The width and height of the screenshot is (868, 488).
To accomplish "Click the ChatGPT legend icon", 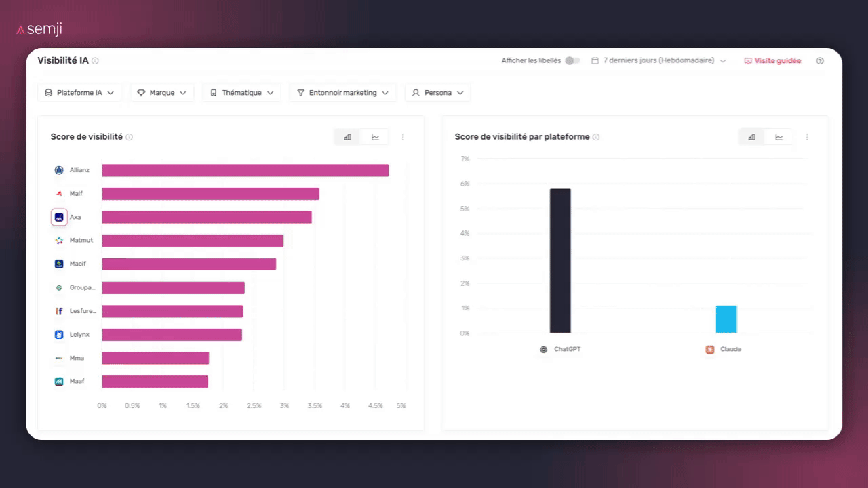I will (x=543, y=350).
